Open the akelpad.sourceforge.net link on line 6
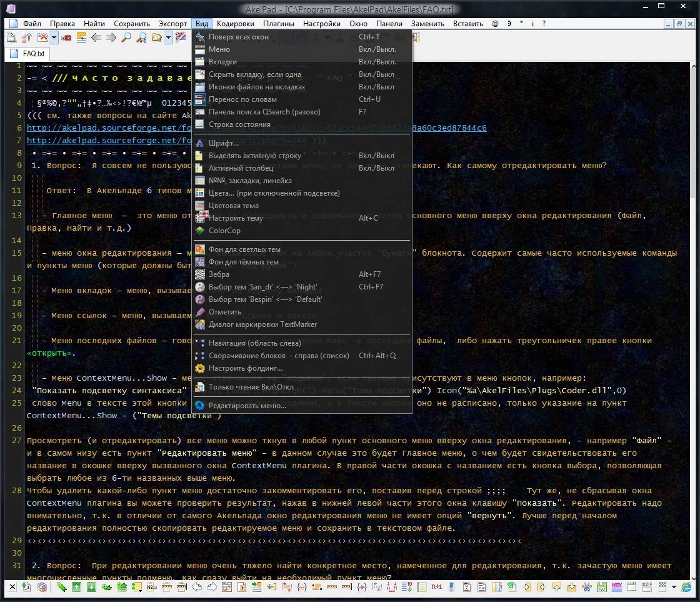 [109, 128]
